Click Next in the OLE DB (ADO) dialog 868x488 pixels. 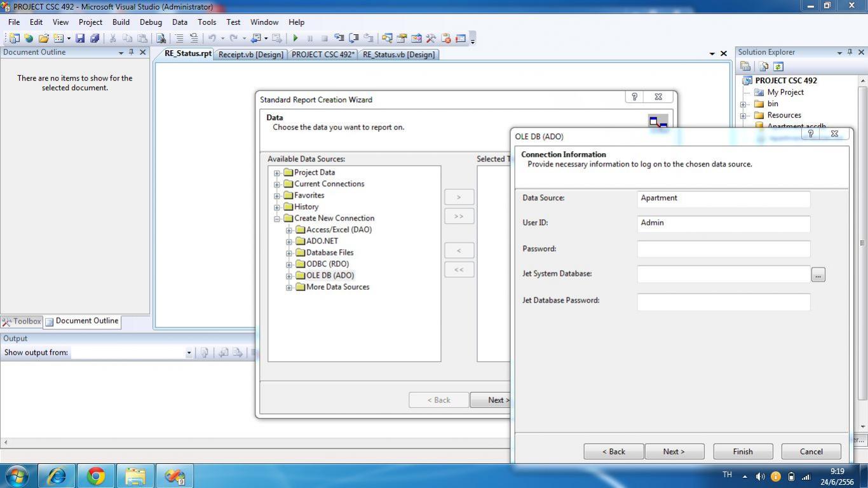[674, 452]
